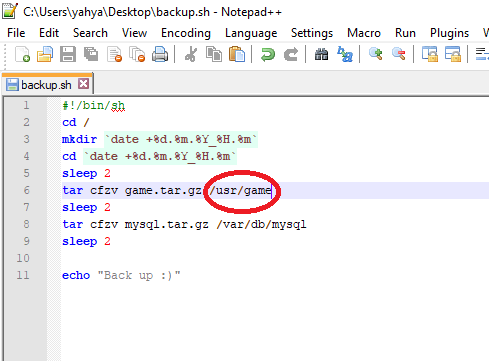This screenshot has width=489, height=361.
Task: Open the Settings menu
Action: pos(312,33)
